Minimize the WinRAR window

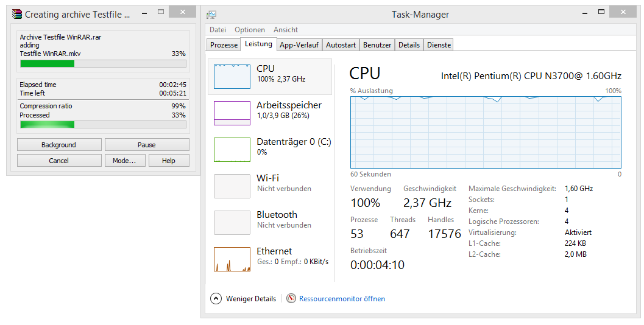[x=144, y=13]
